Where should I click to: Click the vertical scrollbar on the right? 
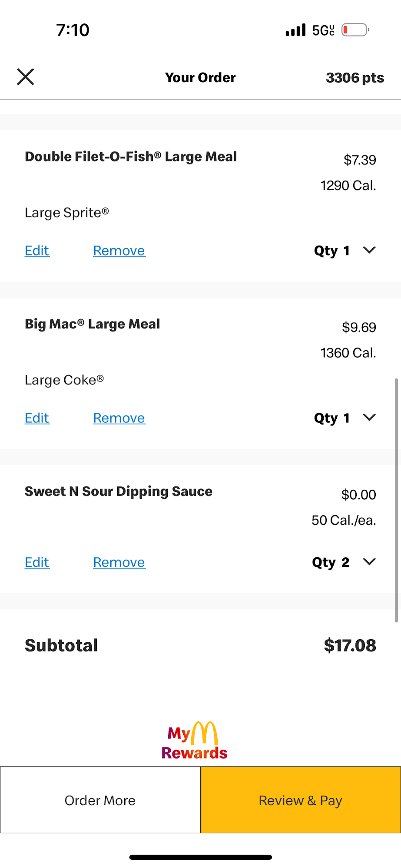point(396,499)
